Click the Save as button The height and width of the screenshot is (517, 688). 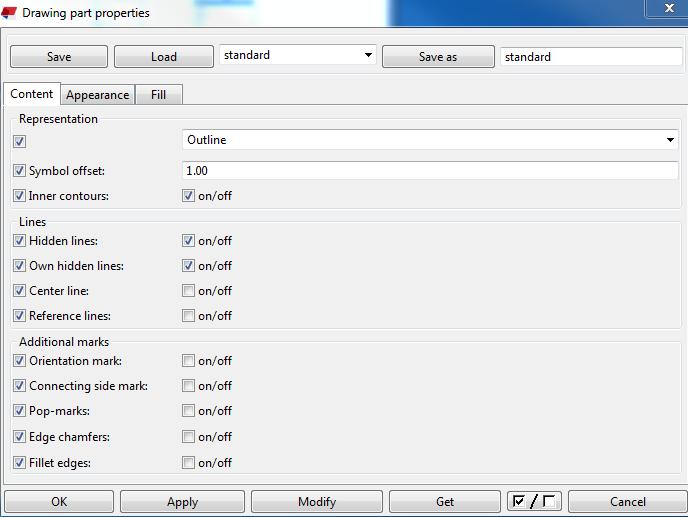[438, 57]
